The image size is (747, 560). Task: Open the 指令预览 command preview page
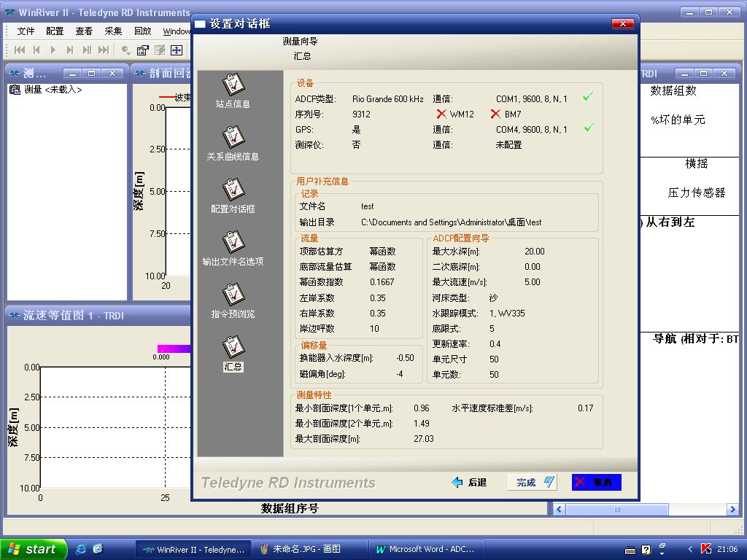click(x=233, y=297)
